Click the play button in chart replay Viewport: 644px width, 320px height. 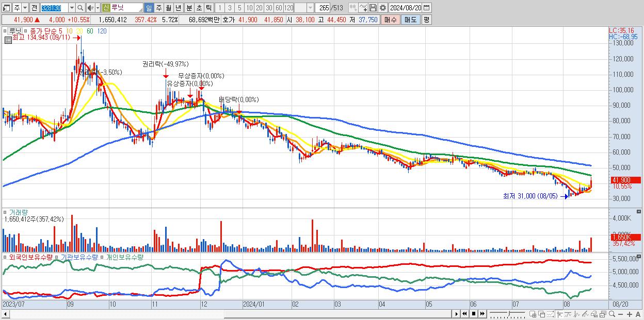tap(456, 314)
